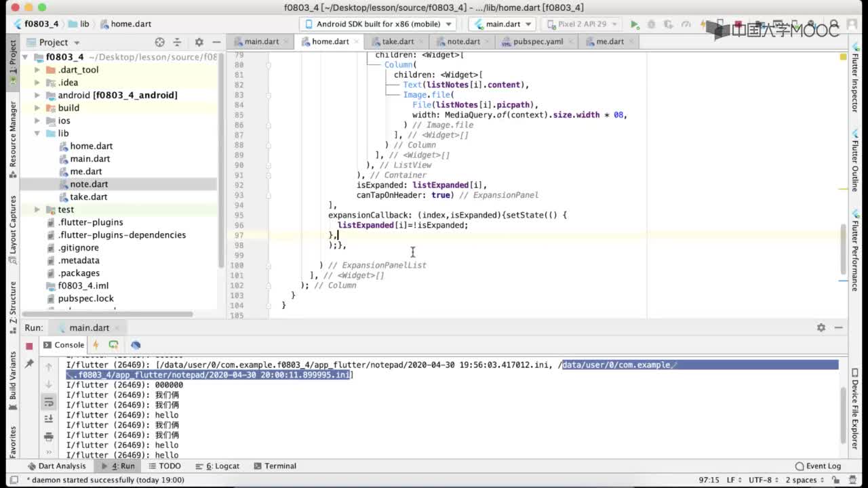Start debugging with the bug icon
Viewport: 868px width, 488px height.
652,24
